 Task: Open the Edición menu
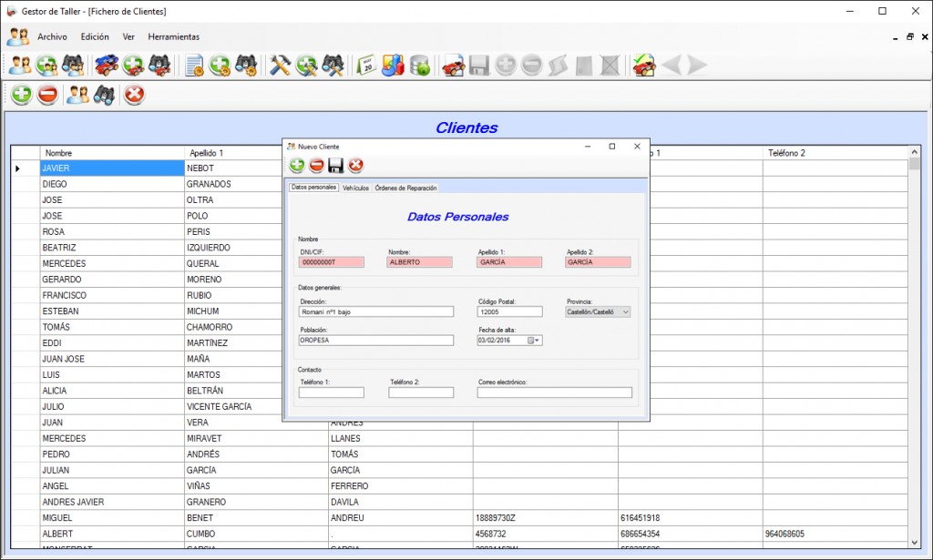pyautogui.click(x=95, y=36)
